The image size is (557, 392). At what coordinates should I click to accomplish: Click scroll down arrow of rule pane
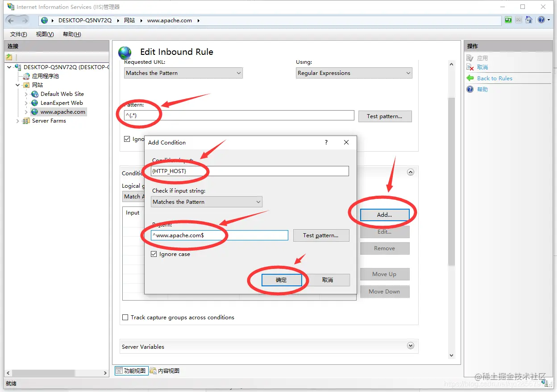(x=451, y=355)
